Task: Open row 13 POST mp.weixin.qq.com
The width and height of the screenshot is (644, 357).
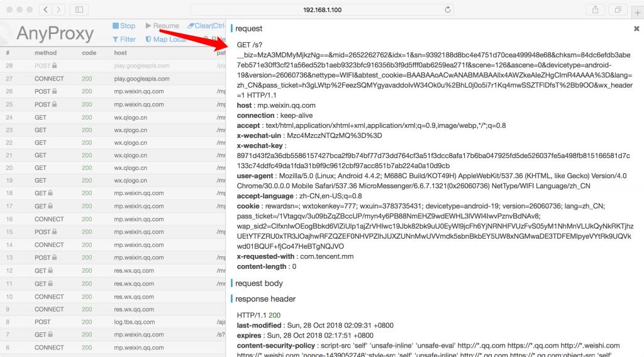Action: 113,258
